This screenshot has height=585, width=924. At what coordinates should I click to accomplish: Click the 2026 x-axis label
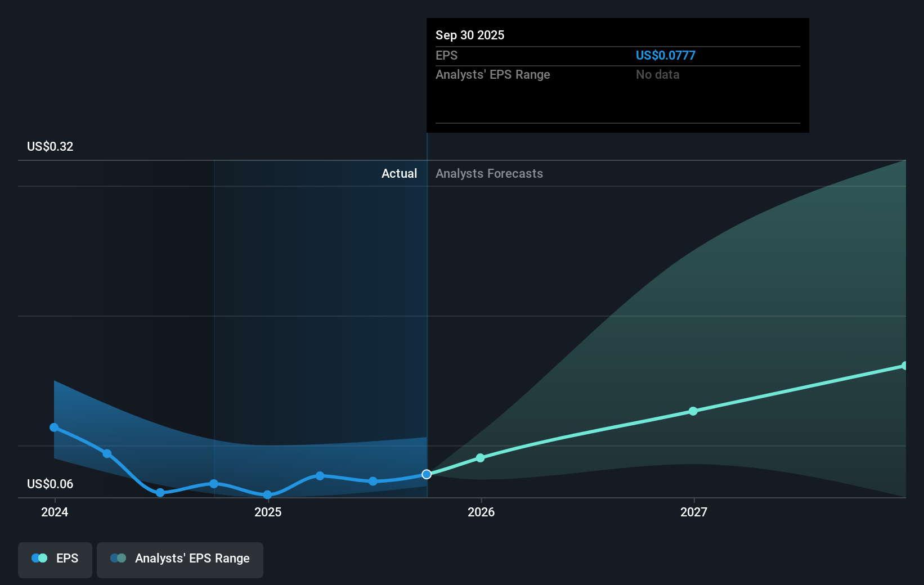click(481, 512)
